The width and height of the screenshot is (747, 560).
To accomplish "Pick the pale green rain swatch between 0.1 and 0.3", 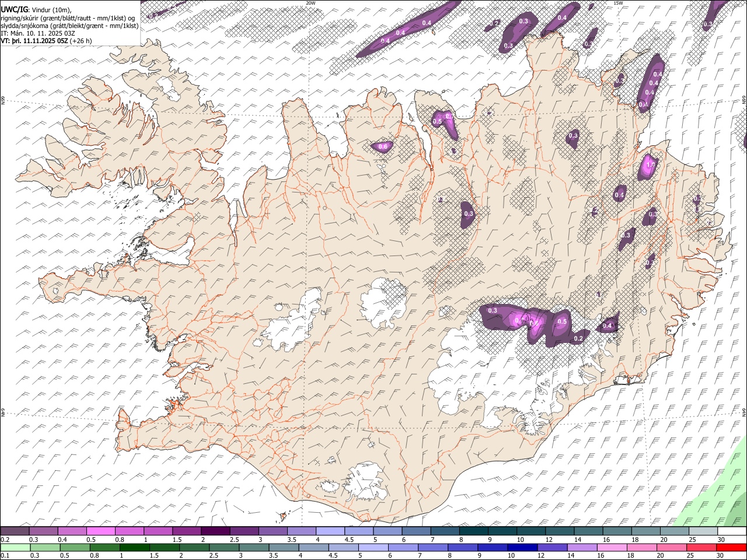I will (15, 547).
